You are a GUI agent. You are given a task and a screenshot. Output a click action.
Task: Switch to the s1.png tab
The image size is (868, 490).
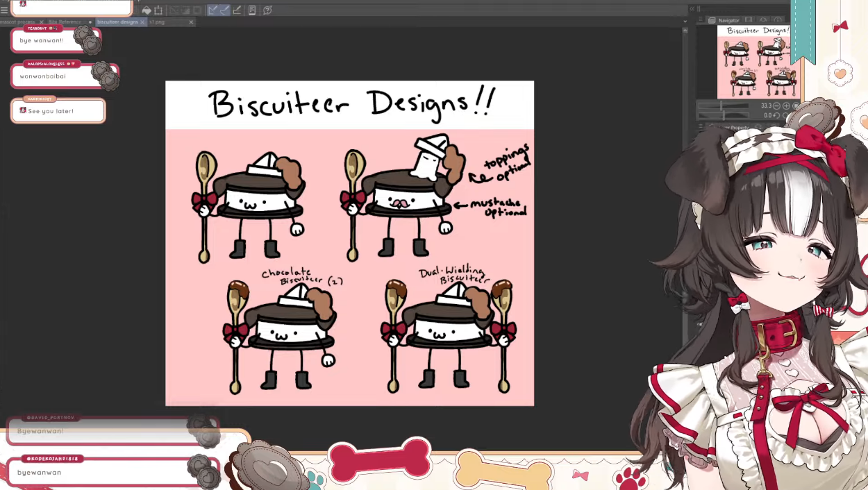[157, 22]
